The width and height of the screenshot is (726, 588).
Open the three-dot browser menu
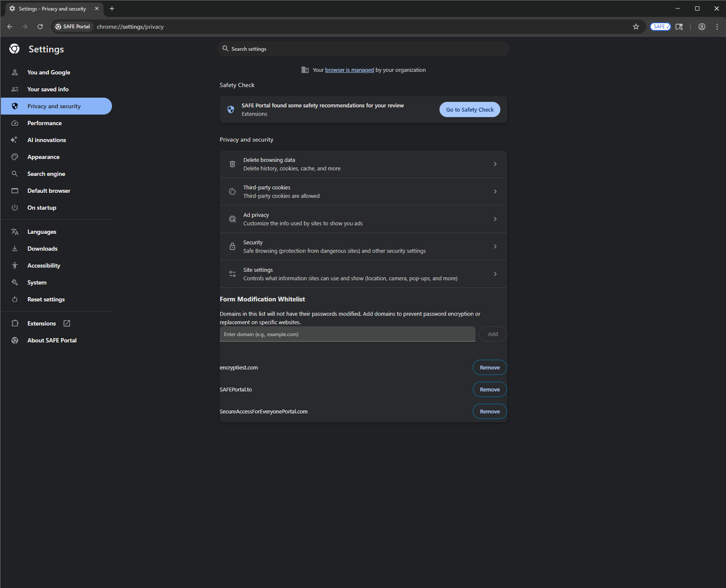pos(717,26)
